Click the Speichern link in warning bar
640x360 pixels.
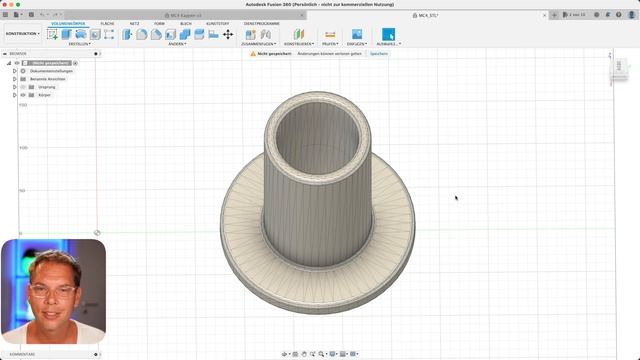coord(379,53)
